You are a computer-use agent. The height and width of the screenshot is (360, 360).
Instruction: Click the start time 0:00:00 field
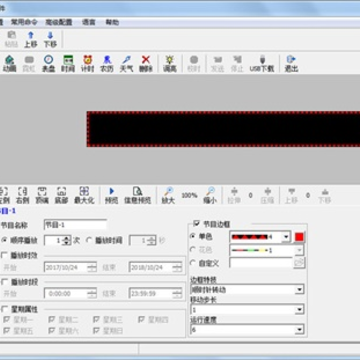(66, 294)
